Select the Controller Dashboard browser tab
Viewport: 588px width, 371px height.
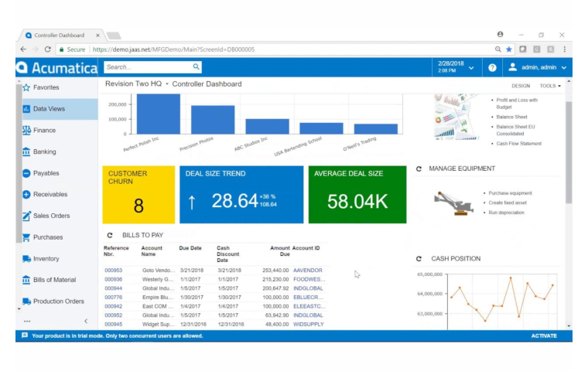pos(60,36)
